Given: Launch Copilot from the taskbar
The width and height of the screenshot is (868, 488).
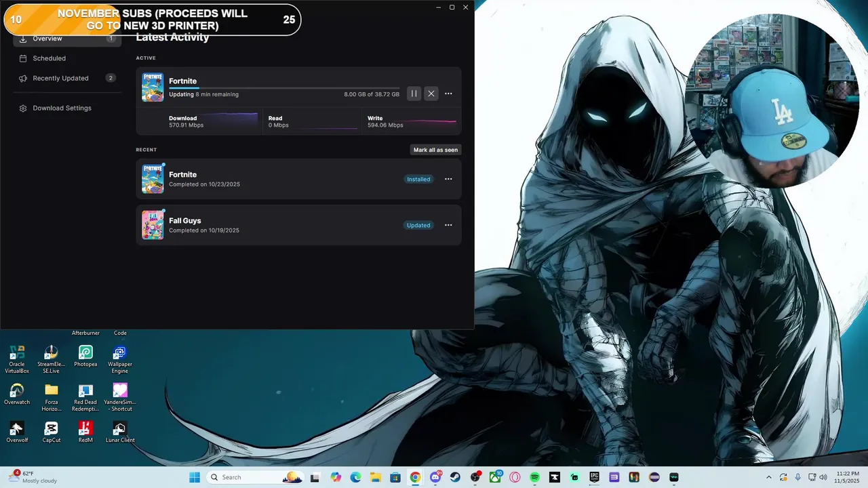Looking at the screenshot, I should (x=336, y=477).
